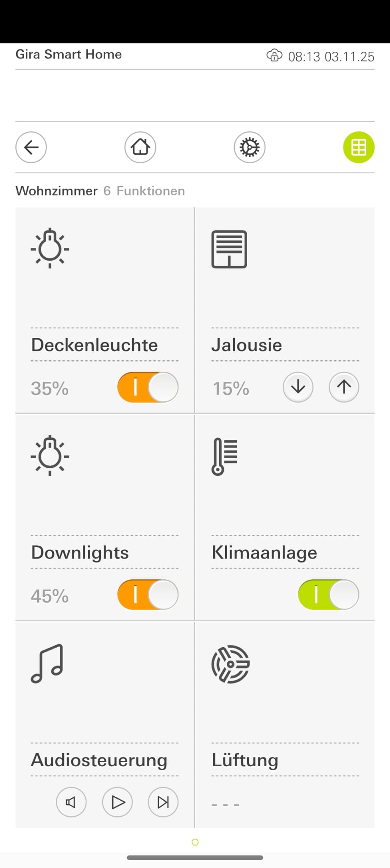Disable the Klimaanlage switch
390x868 pixels.
coord(329,595)
